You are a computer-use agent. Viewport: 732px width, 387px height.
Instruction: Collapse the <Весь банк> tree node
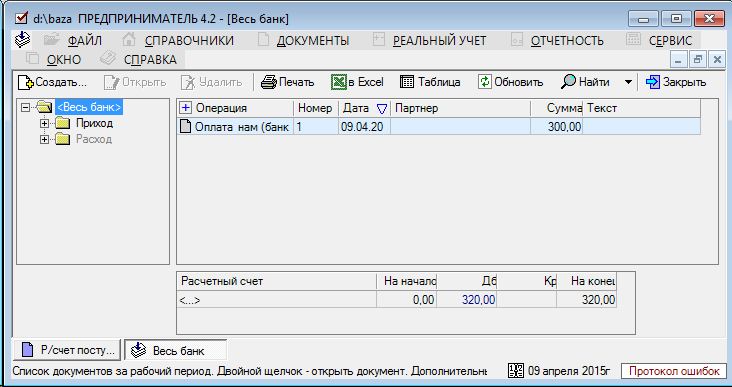26,107
